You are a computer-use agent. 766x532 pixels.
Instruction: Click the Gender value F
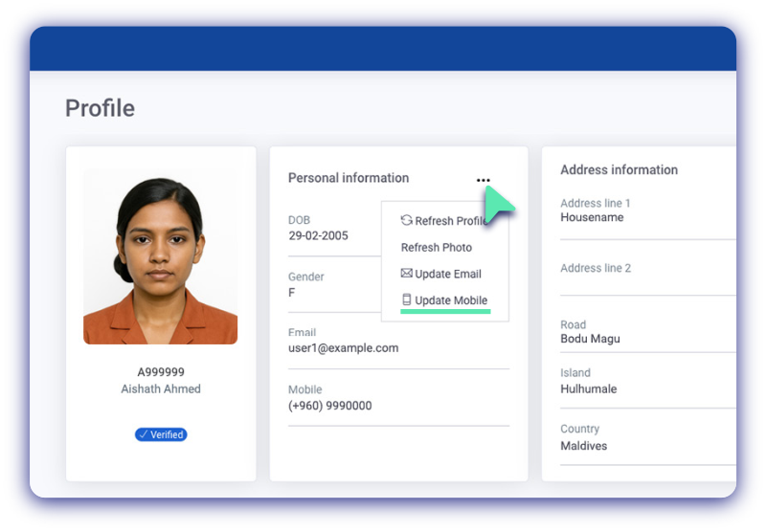click(292, 293)
